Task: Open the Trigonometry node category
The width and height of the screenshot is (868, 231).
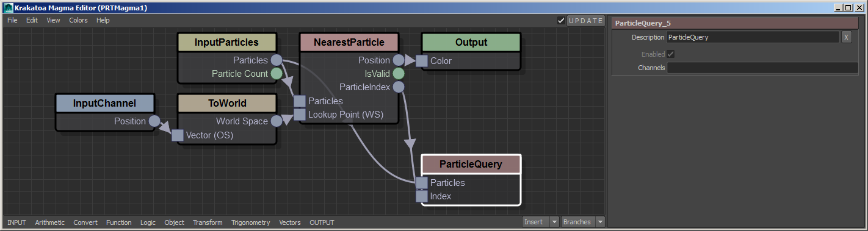Action: click(x=250, y=222)
